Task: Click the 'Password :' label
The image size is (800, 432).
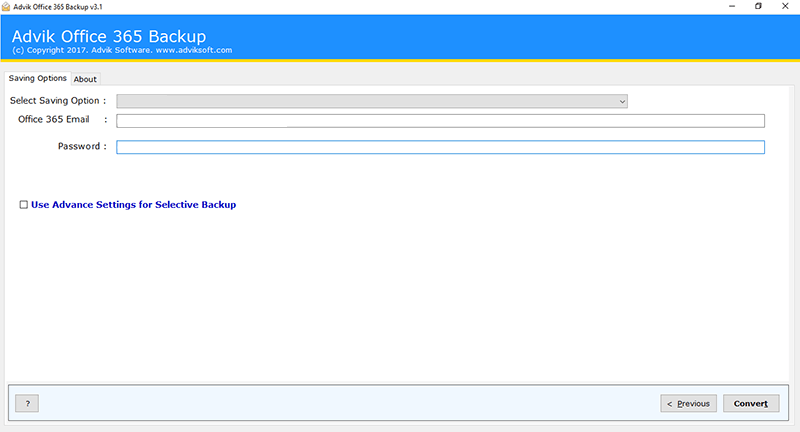Action: pos(82,146)
